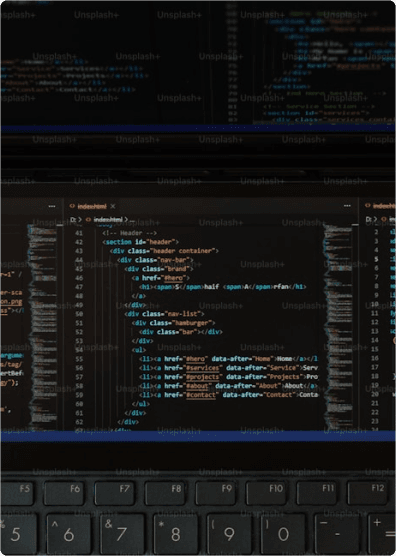
Task: Follow the #projects href link
Action: pyautogui.click(x=203, y=377)
